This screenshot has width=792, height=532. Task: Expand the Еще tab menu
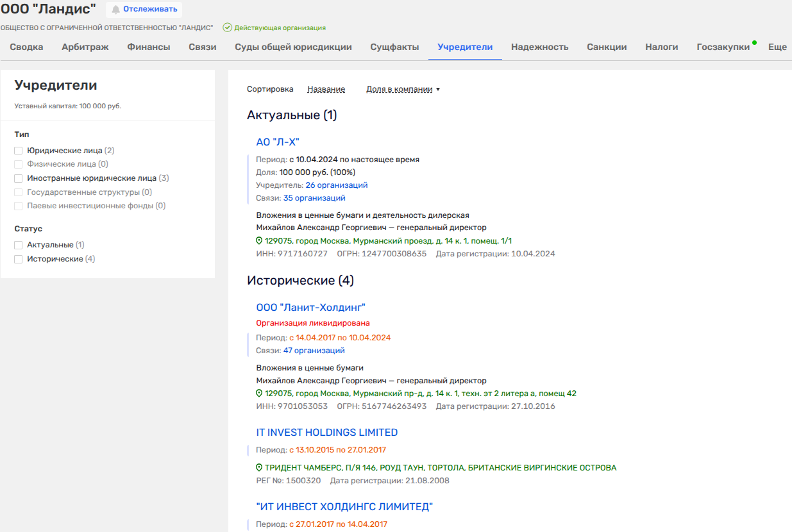click(777, 47)
